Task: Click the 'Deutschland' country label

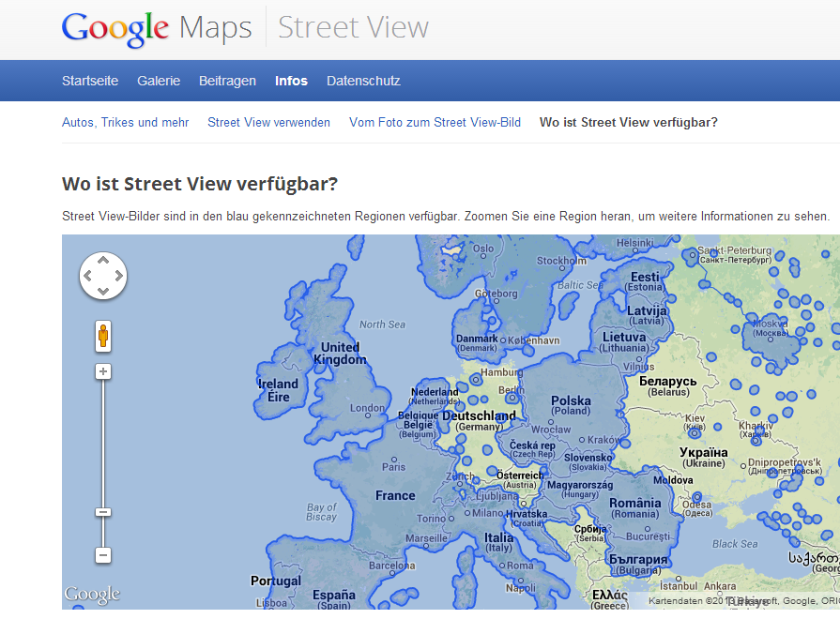Action: tap(479, 416)
